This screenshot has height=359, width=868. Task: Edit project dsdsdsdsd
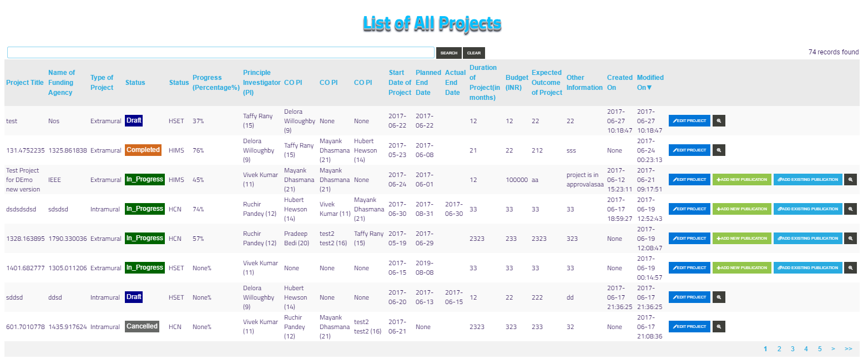tap(689, 209)
